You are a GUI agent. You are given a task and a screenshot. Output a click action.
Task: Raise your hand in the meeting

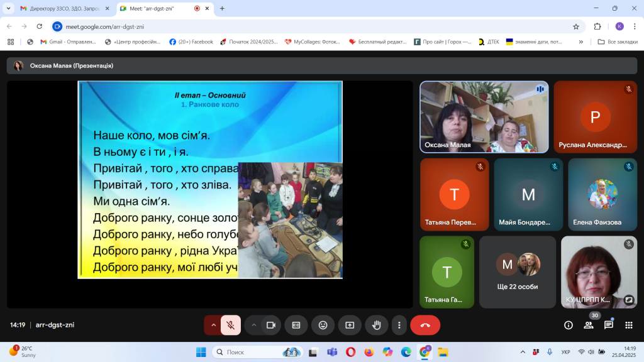click(x=376, y=325)
